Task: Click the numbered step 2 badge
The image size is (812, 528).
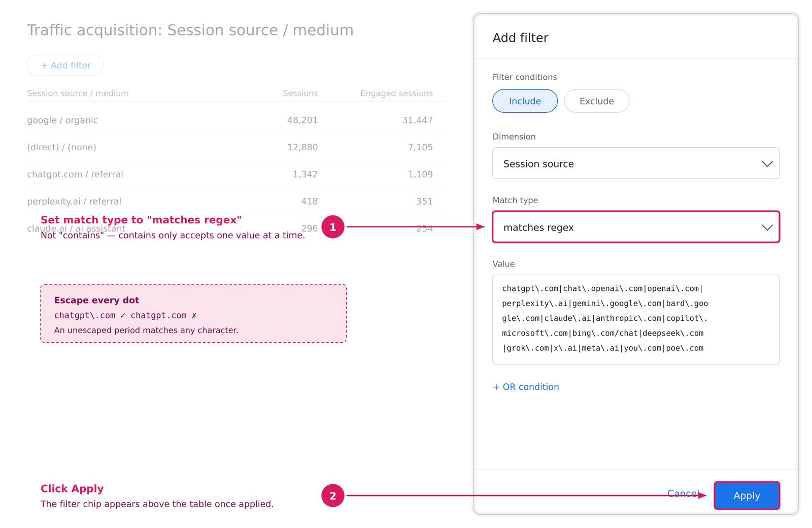Action: [333, 496]
